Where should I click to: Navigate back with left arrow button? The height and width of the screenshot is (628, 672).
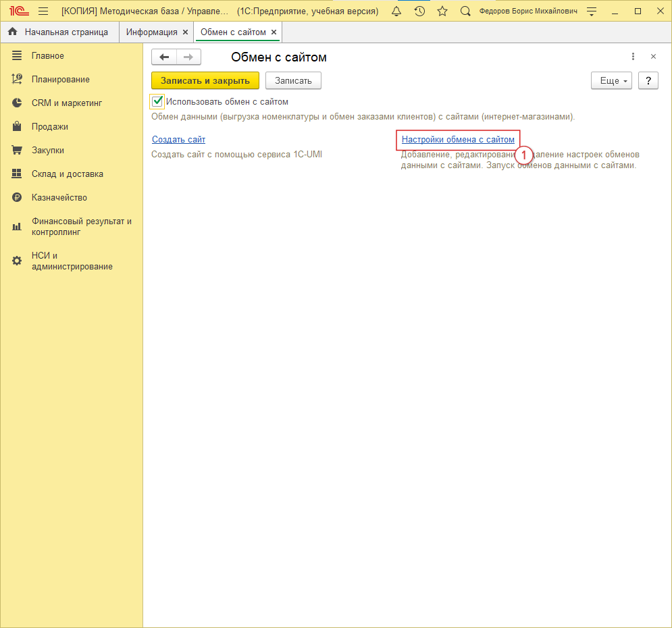(164, 57)
